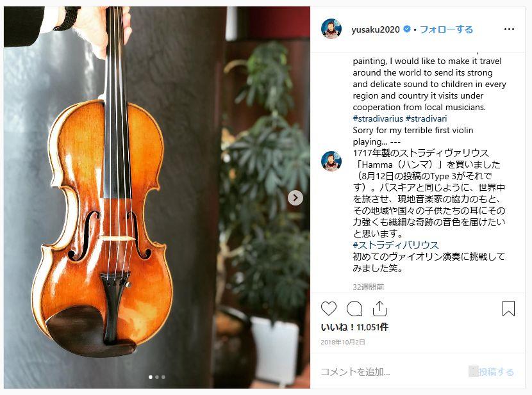Open the #stradivari hashtag
The width and height of the screenshot is (532, 395).
[426, 118]
